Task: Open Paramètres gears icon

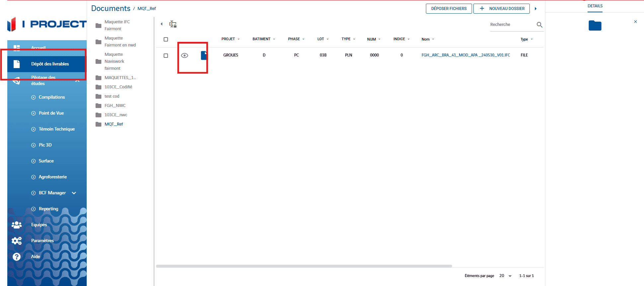Action: pos(17,241)
